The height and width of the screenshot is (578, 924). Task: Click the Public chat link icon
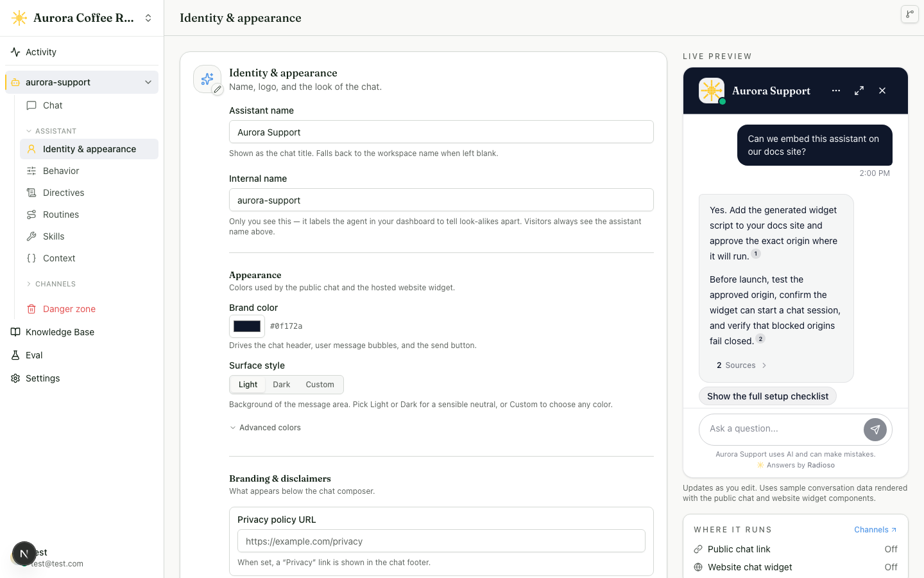click(698, 549)
